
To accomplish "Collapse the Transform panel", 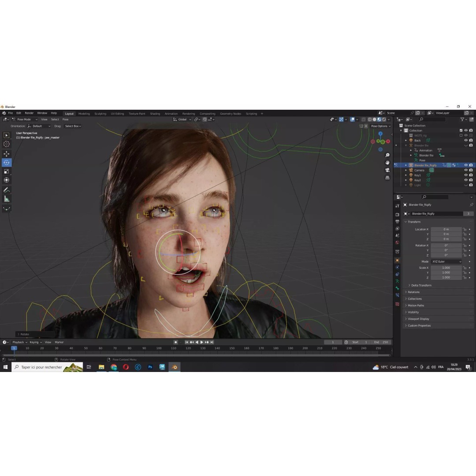I will (414, 222).
